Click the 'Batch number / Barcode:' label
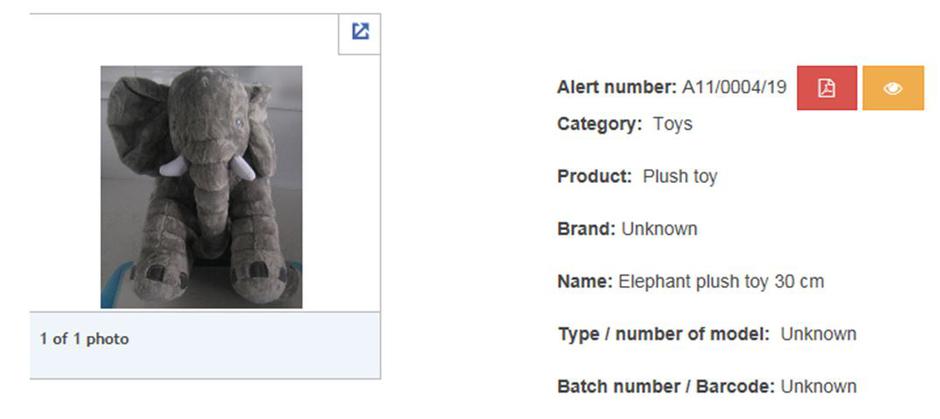Viewport: 940px width, 419px height. [x=666, y=386]
